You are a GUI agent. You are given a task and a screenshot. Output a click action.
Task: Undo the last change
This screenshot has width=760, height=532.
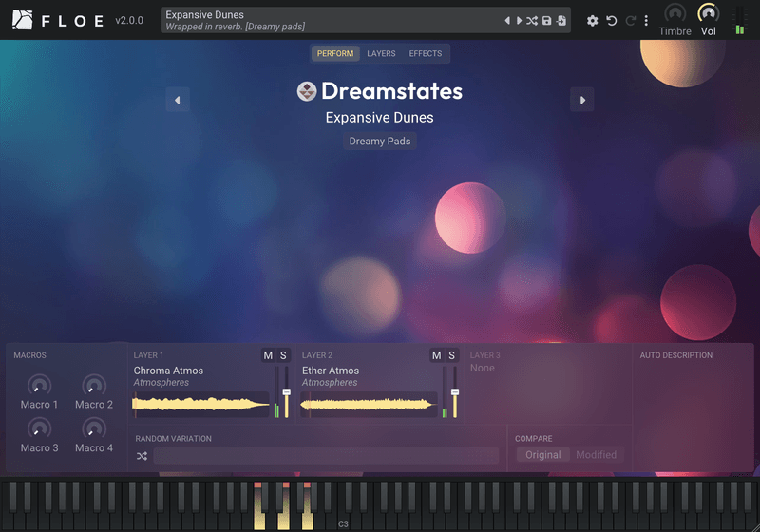(x=612, y=20)
